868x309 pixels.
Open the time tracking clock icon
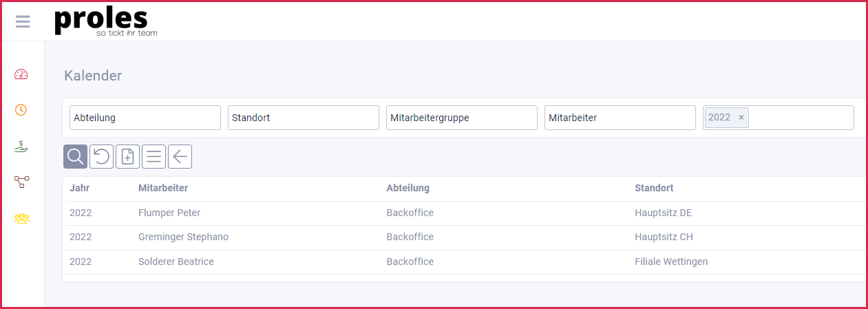[21, 109]
